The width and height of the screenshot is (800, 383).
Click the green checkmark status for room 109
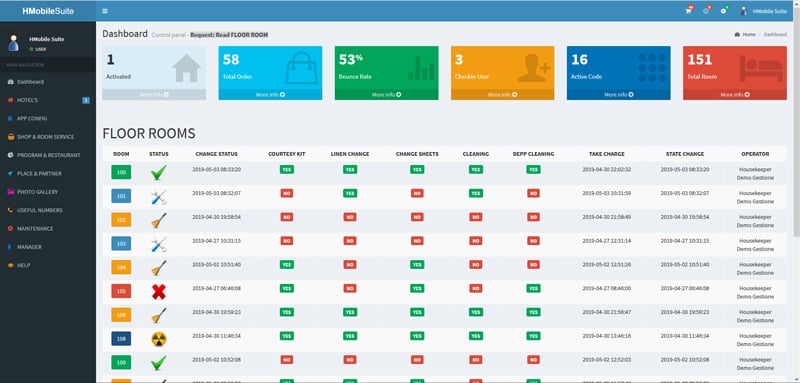(x=159, y=363)
